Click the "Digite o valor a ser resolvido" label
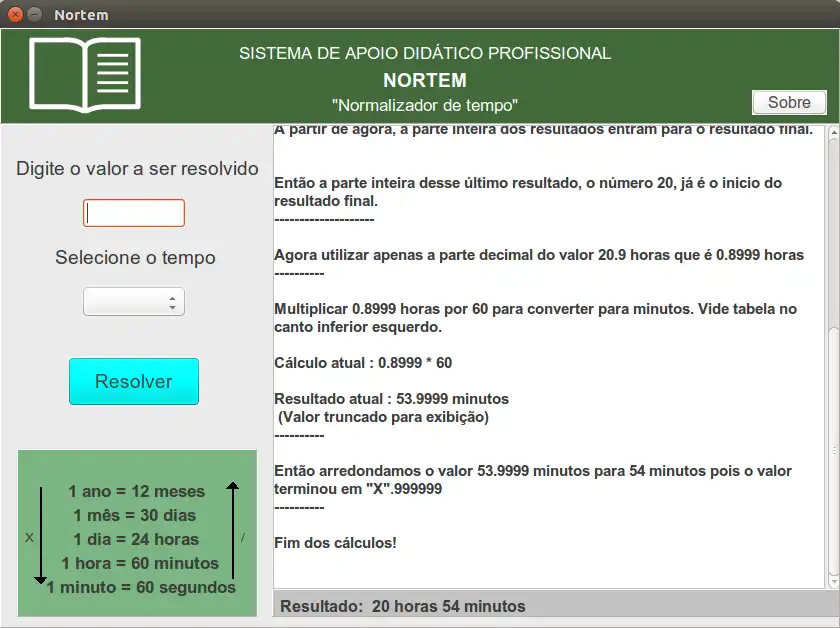Viewport: 840px width, 628px height. pyautogui.click(x=137, y=169)
